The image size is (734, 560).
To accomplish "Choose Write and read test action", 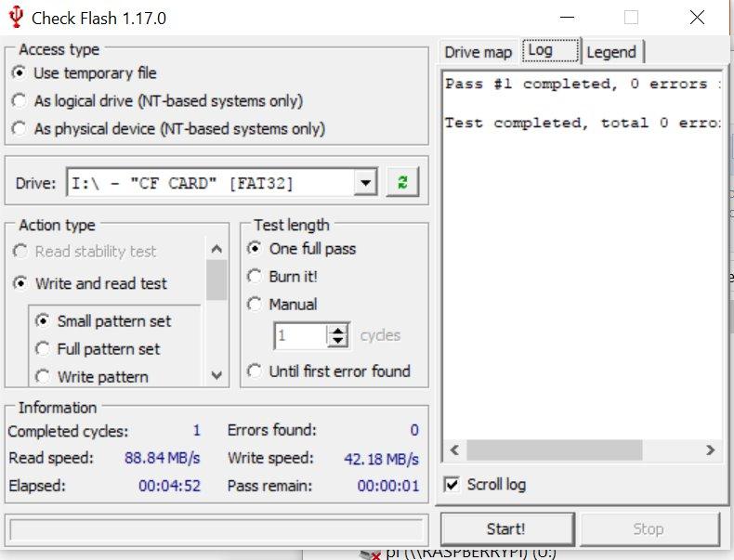I will [20, 283].
